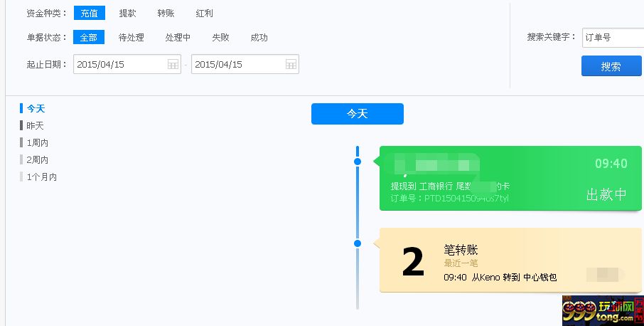Click the start date field 2015/04/15

point(127,64)
